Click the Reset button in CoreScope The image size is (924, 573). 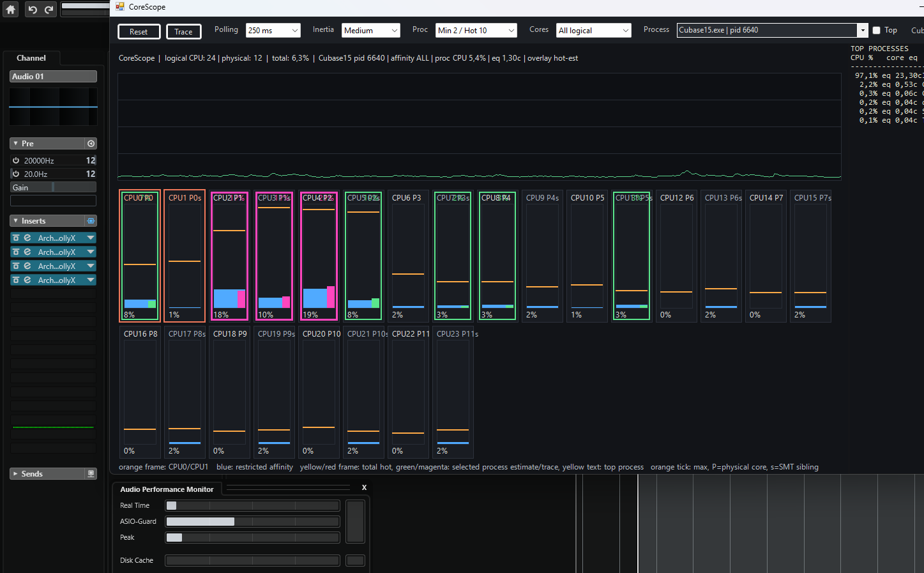coord(139,31)
